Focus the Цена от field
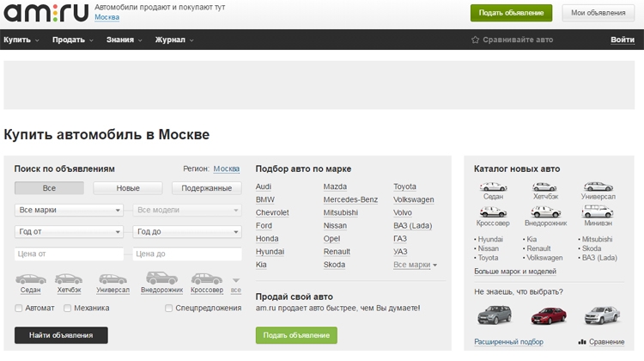 coord(69,254)
